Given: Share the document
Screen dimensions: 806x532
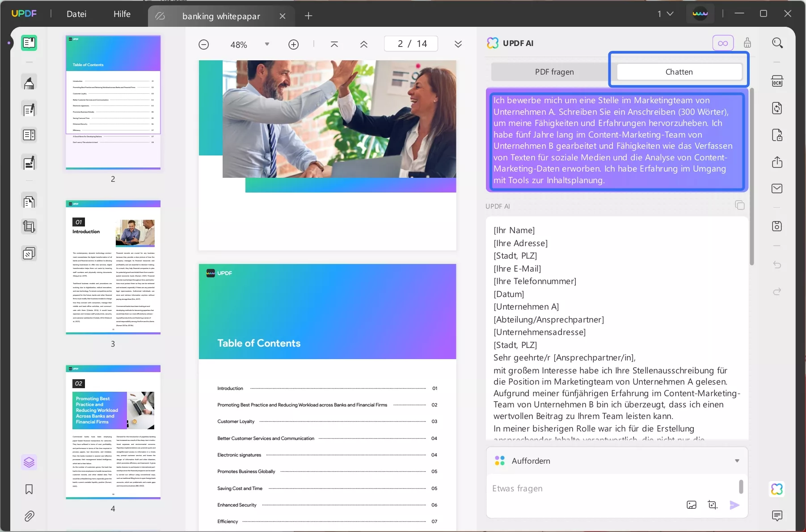Looking at the screenshot, I should [x=777, y=162].
